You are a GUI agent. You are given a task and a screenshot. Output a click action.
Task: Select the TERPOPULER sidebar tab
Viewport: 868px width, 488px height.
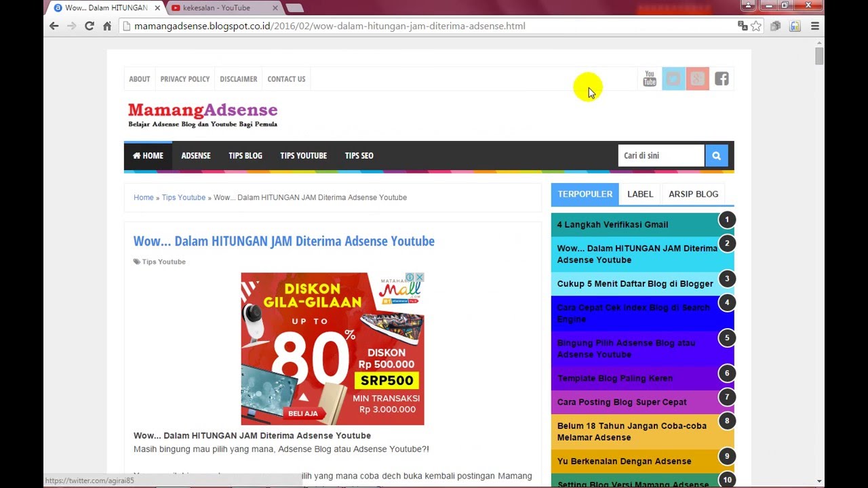coord(585,194)
